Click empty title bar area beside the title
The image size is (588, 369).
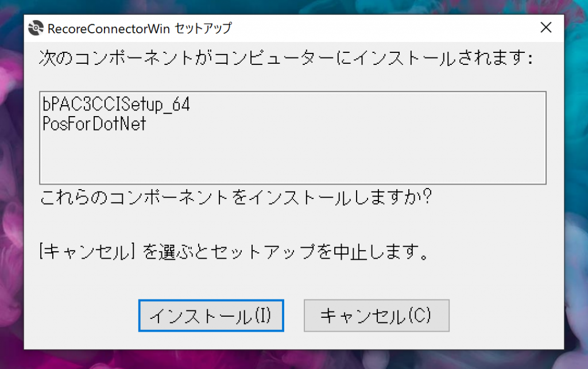pyautogui.click(x=373, y=28)
